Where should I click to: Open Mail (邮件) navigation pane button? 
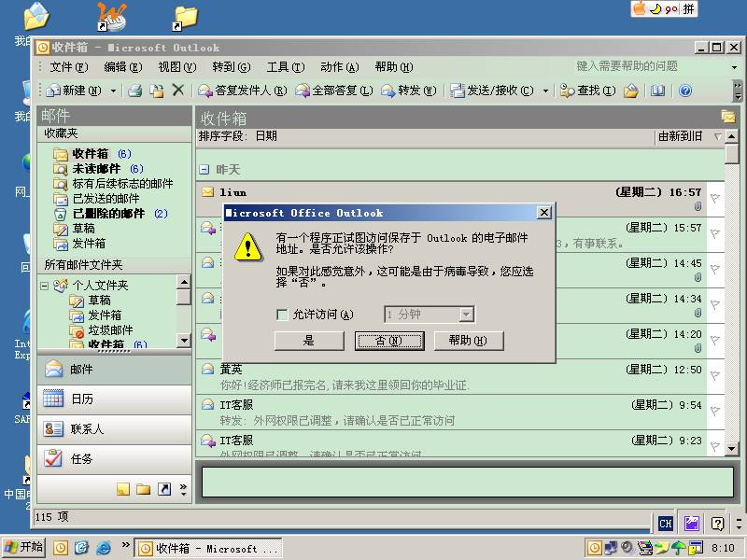[114, 370]
